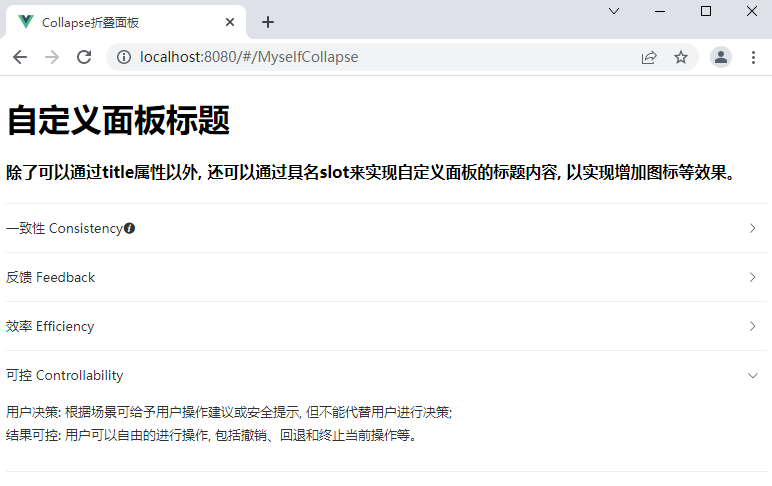Expand the 效率 Efficiency panel header

(386, 326)
